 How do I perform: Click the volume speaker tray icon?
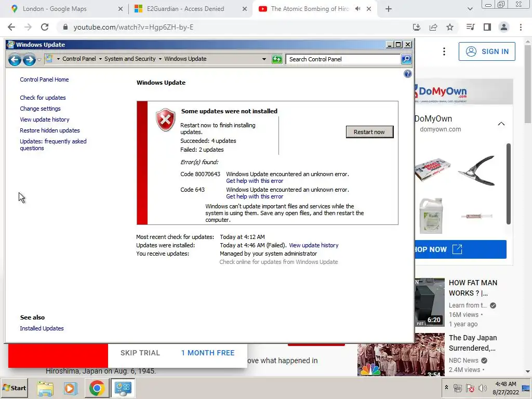pyautogui.click(x=483, y=388)
